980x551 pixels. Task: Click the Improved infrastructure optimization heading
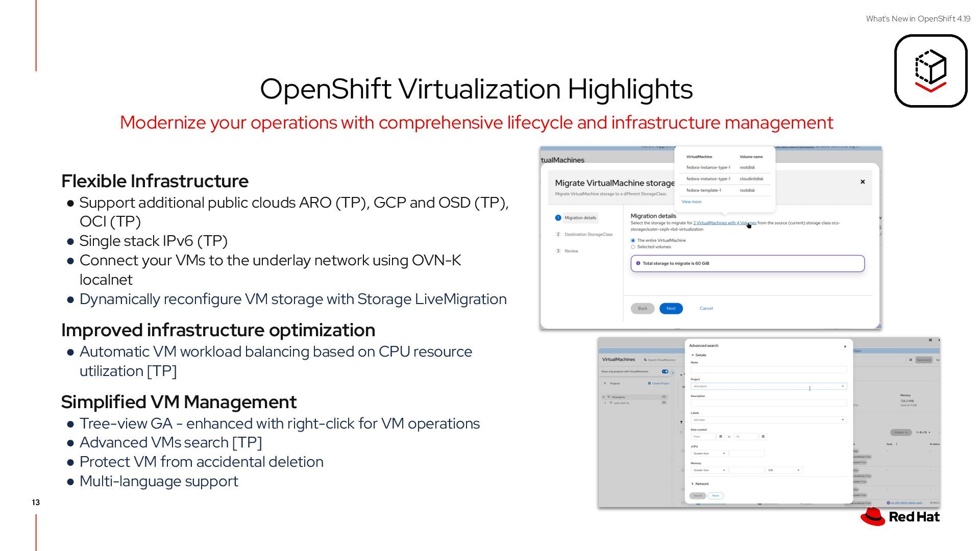tap(218, 330)
